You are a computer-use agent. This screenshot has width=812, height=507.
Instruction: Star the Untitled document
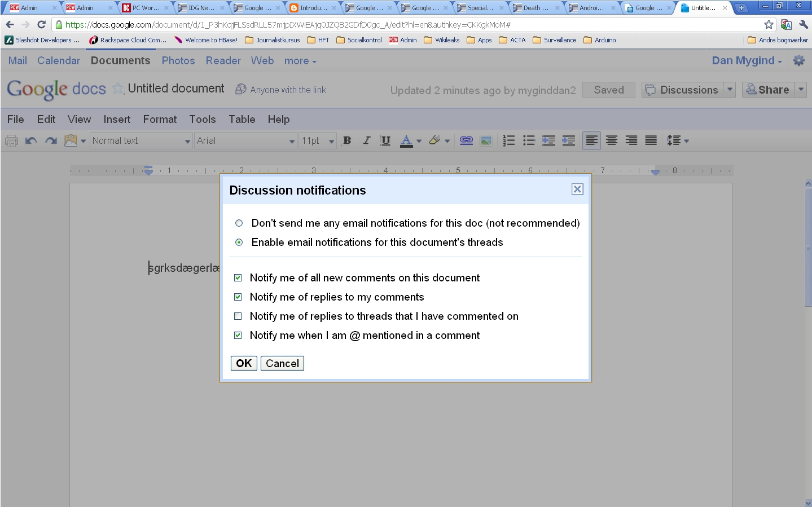click(117, 89)
